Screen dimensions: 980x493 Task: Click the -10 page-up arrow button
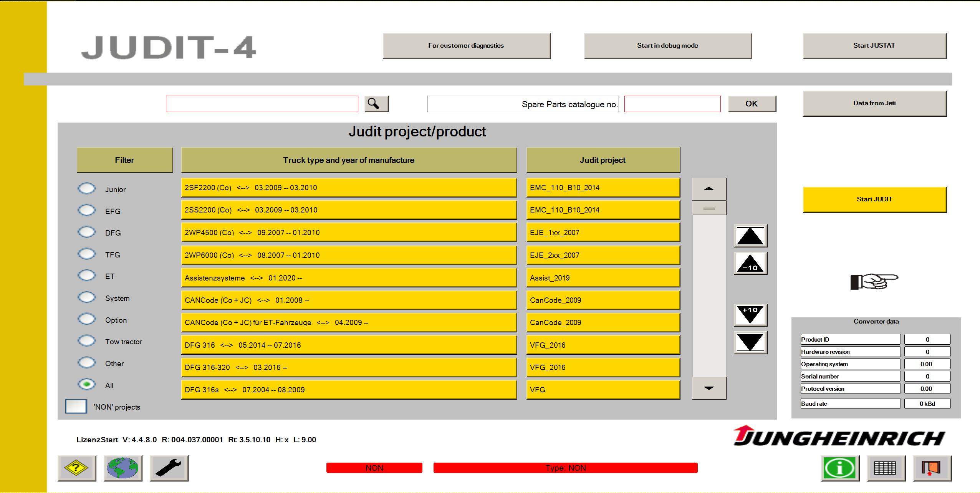tap(750, 264)
